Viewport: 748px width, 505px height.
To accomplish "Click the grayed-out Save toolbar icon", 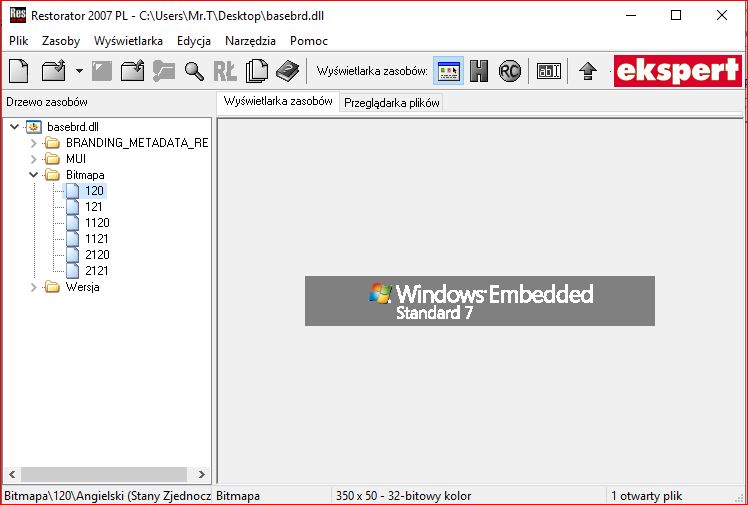I will click(102, 72).
